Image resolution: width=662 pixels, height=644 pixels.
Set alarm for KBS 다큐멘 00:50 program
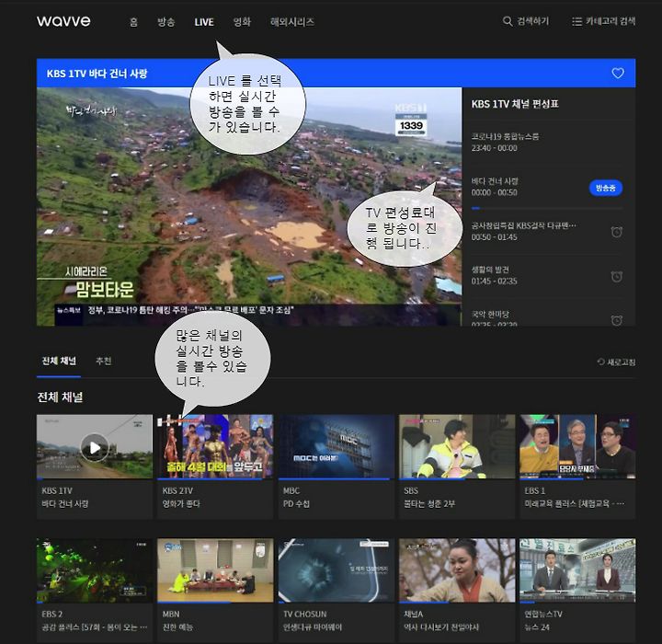pos(616,232)
